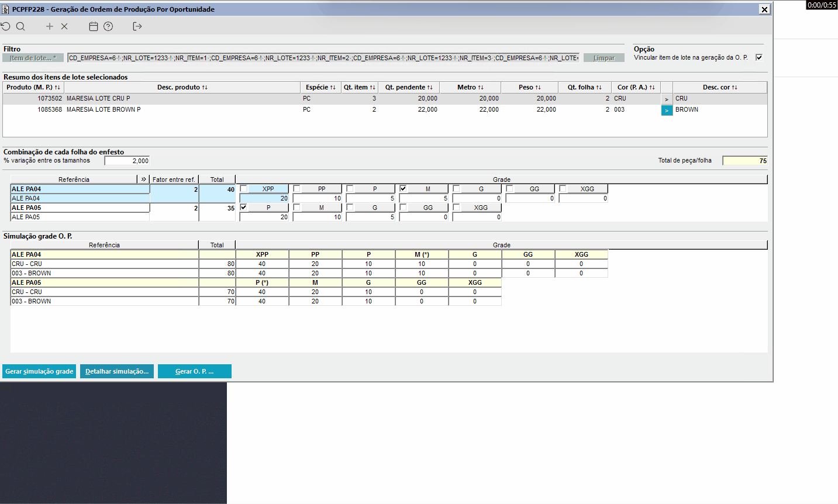Click the exit/logout toolbar icon
Screen dimensions: 838x504
click(x=137, y=26)
